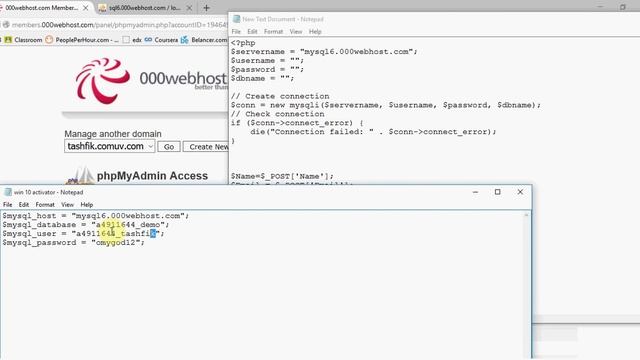Click the 000webhost swirl logo
The width and height of the screenshot is (640, 360).
click(x=103, y=80)
